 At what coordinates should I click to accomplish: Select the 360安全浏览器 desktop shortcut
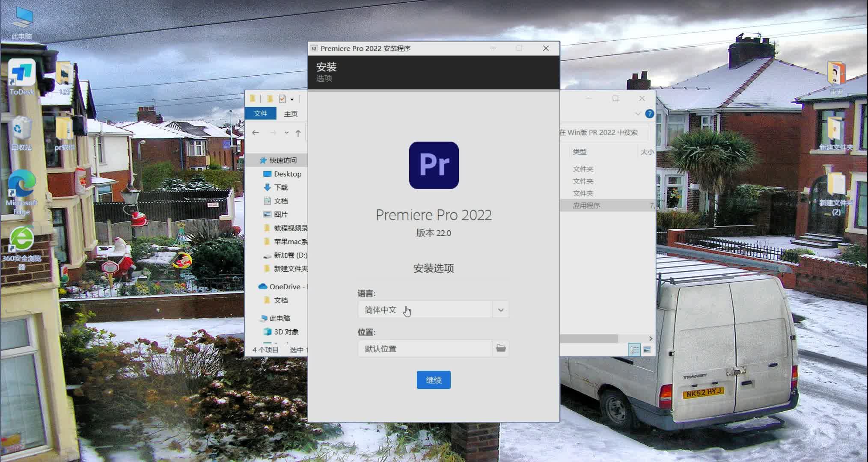tap(21, 248)
